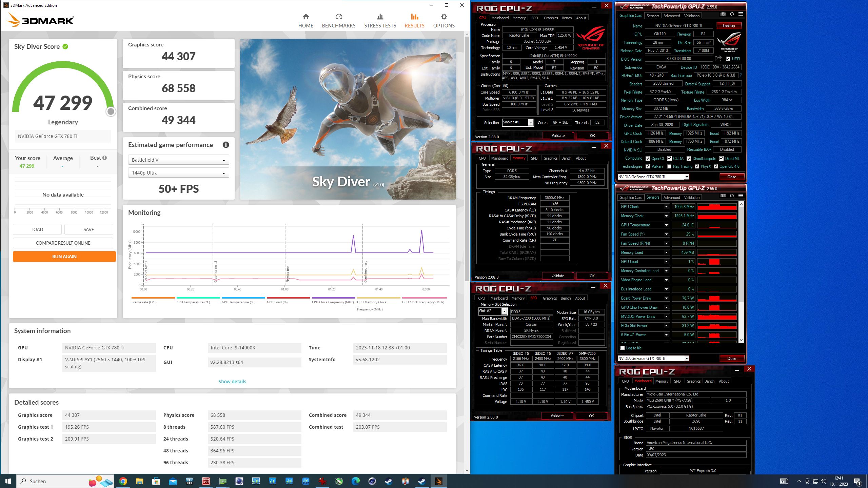
Task: Toggle the CUDA checkbox in GPU-Z
Action: point(669,159)
